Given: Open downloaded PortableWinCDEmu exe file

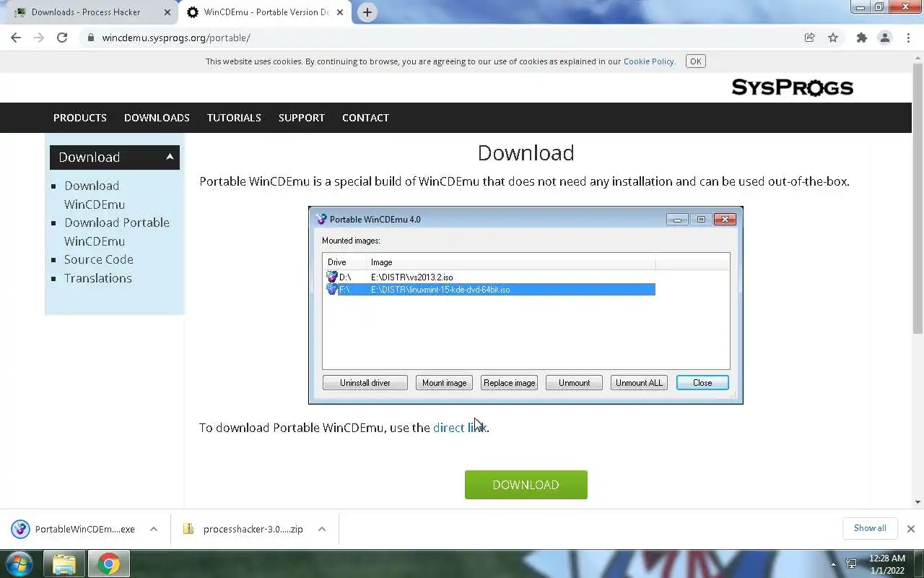Looking at the screenshot, I should (74, 529).
